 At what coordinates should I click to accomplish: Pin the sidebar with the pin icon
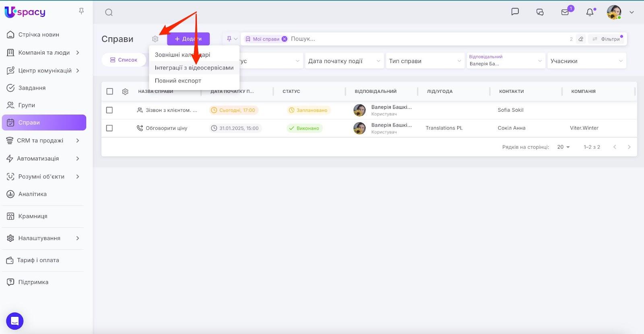point(81,11)
